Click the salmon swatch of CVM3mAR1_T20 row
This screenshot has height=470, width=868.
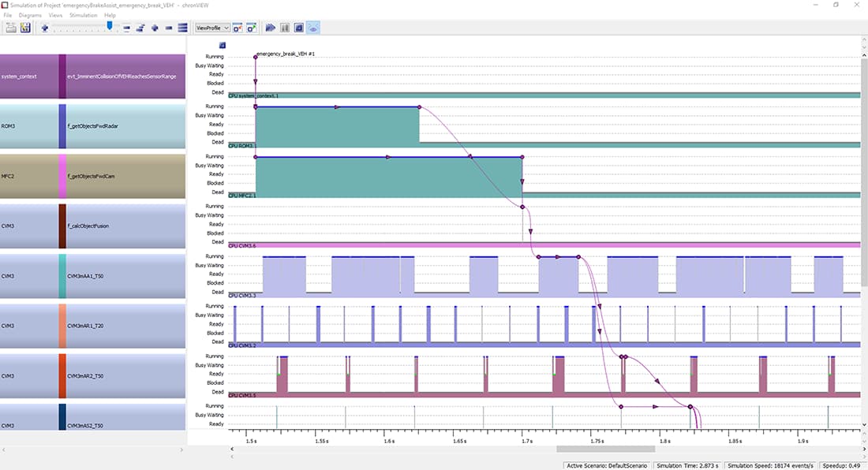[x=62, y=326]
